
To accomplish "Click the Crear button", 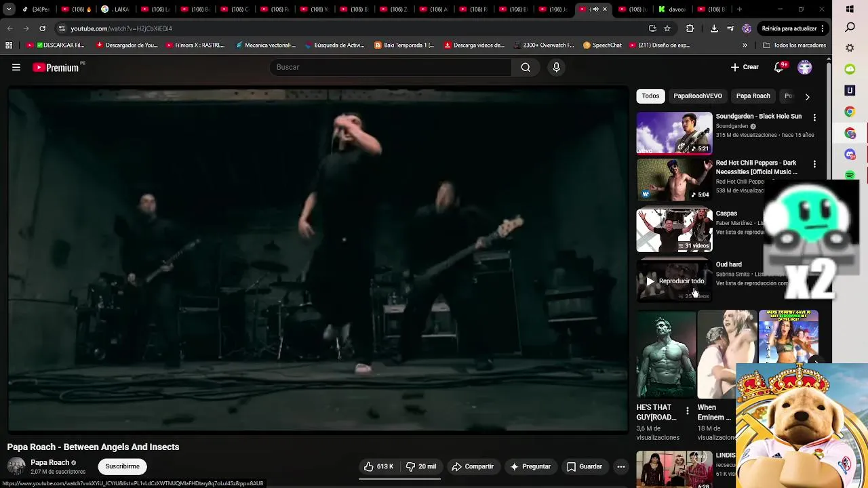I will pyautogui.click(x=745, y=67).
